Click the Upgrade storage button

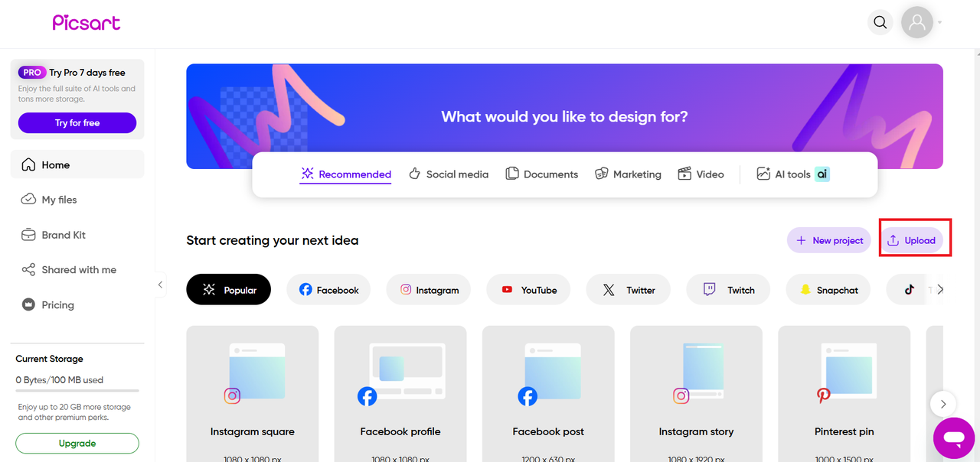(x=77, y=443)
